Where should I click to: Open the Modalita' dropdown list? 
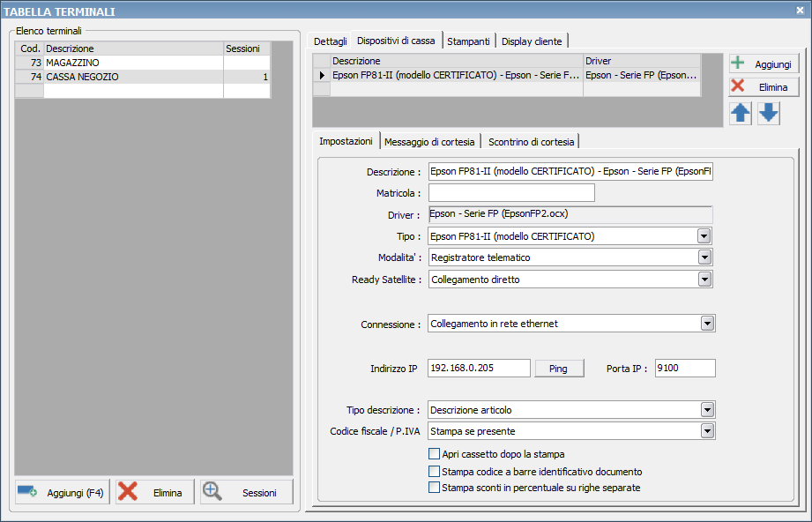[704, 257]
